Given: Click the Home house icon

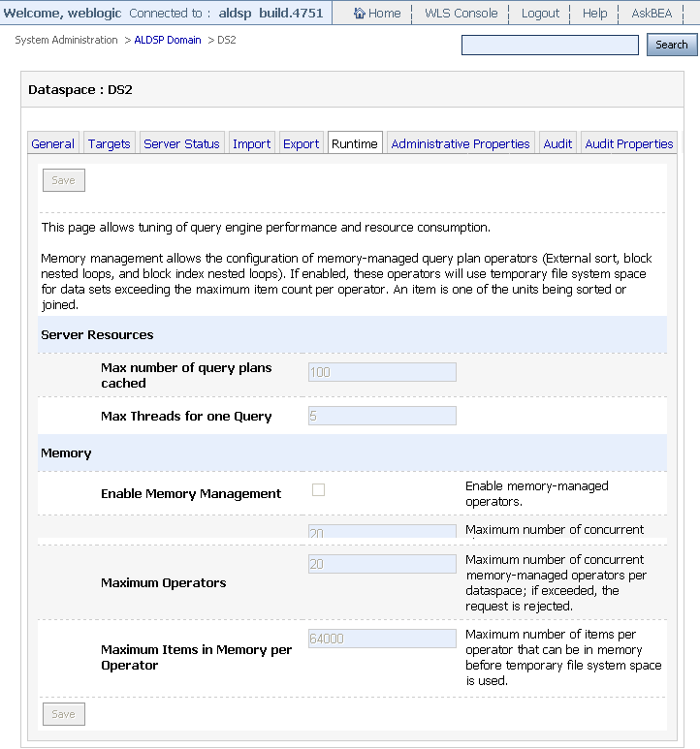Looking at the screenshot, I should click(x=360, y=13).
